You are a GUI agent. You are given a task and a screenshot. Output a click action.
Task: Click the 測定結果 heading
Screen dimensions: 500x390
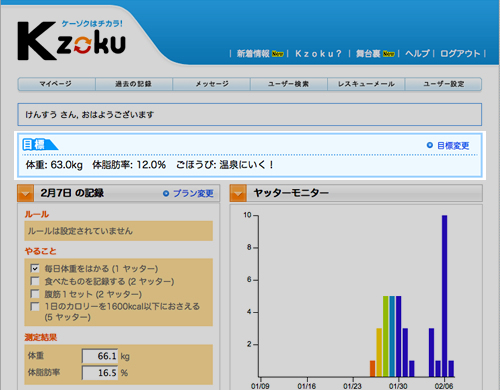pyautogui.click(x=41, y=337)
